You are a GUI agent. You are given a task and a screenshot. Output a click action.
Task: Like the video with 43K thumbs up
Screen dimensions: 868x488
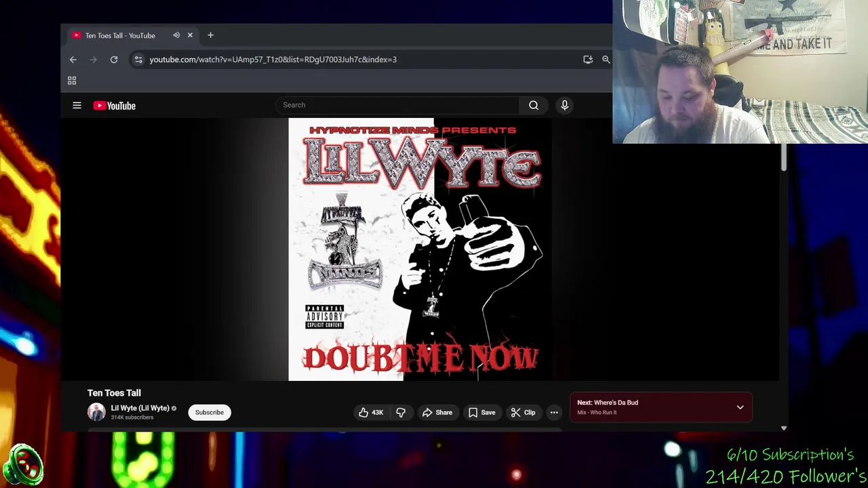(372, 412)
